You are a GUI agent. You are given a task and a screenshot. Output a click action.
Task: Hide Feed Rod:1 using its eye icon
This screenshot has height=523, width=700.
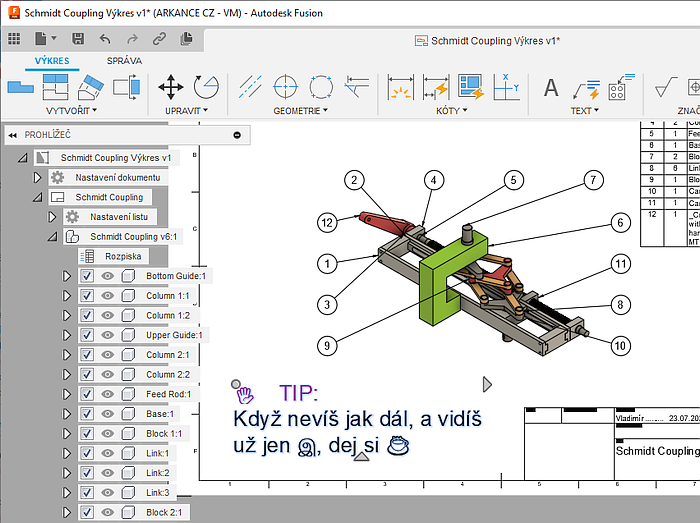pyautogui.click(x=107, y=394)
